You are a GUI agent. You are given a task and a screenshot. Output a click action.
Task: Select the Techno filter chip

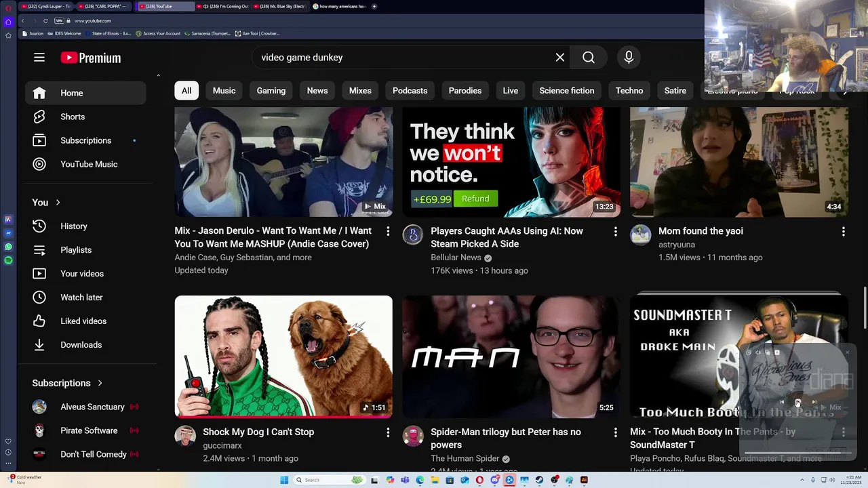(629, 91)
